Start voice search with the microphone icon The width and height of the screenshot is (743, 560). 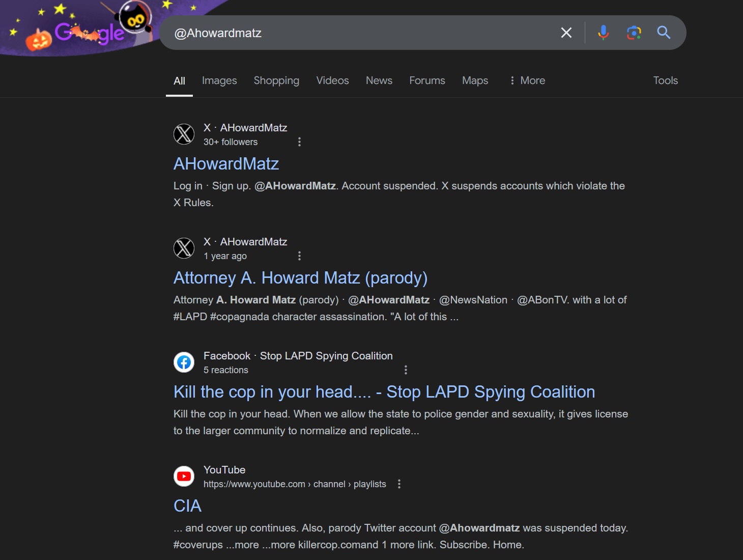(603, 33)
